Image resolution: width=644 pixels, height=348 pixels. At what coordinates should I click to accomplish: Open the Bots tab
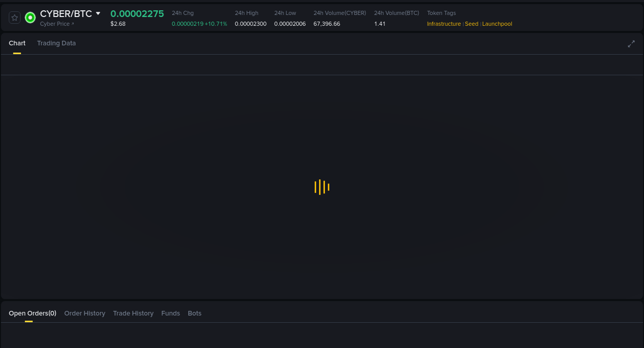195,313
